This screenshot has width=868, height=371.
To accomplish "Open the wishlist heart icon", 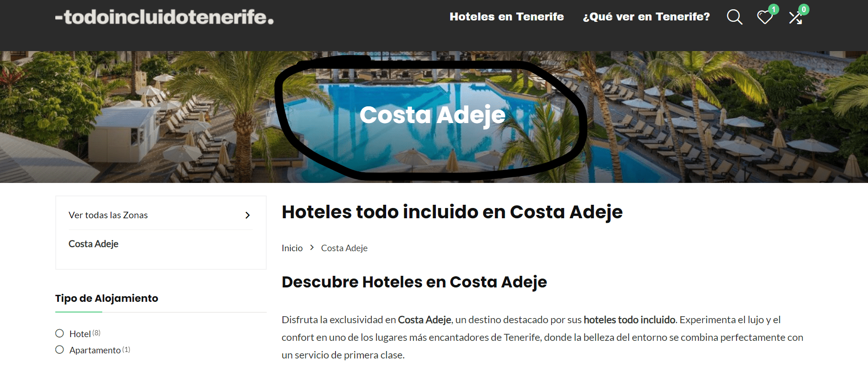I will [764, 18].
